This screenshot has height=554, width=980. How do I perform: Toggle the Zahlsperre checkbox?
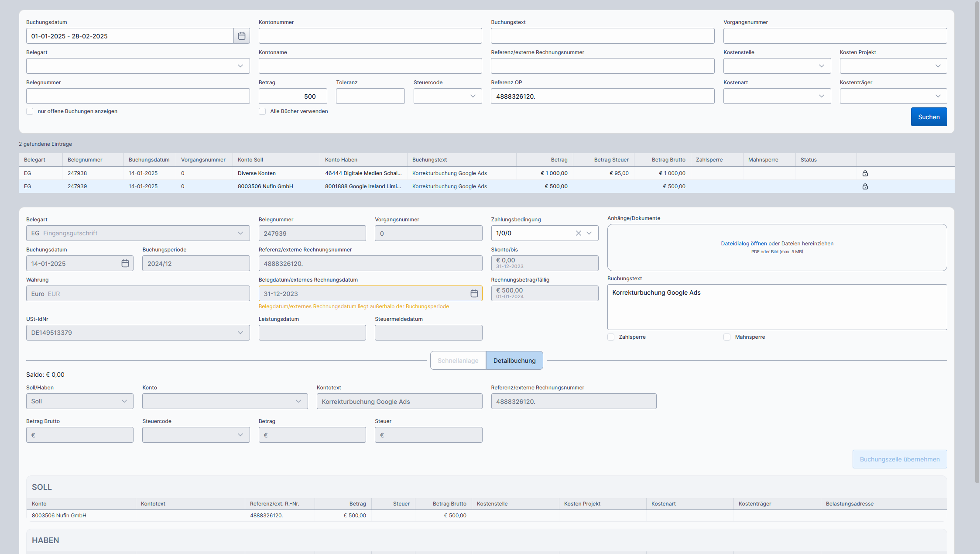(x=611, y=337)
